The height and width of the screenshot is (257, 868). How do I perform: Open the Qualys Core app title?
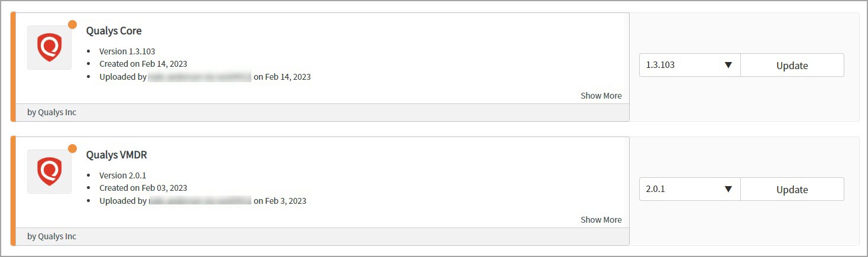click(114, 31)
